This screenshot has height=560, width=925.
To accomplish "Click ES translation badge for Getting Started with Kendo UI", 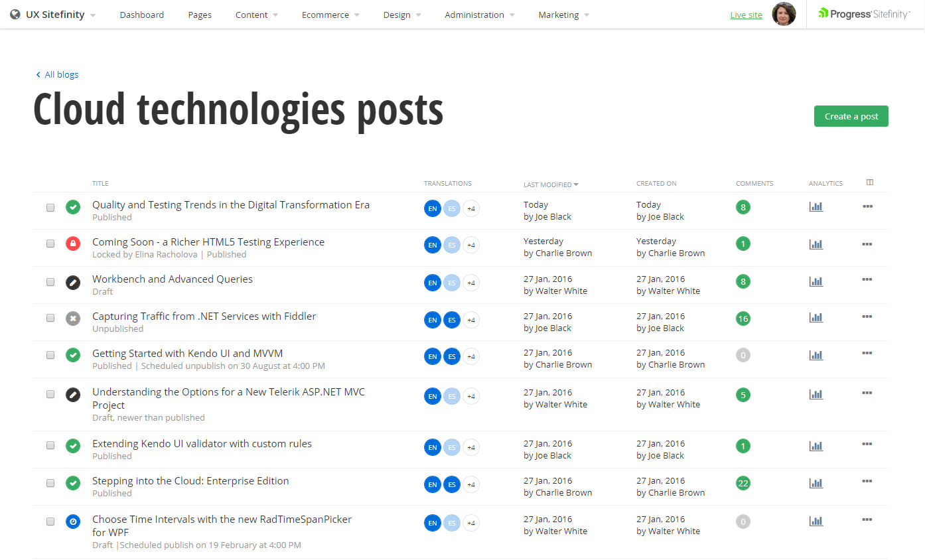I will [x=452, y=357].
